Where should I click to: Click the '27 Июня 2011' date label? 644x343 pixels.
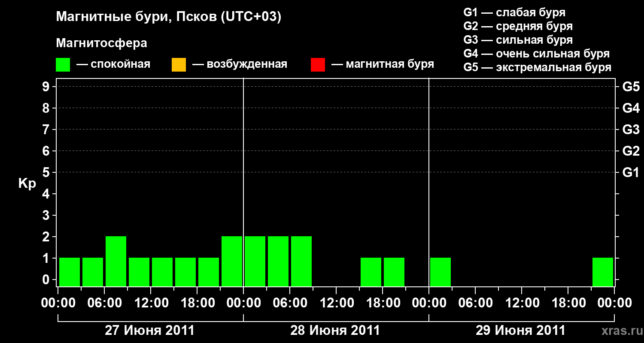pos(150,331)
